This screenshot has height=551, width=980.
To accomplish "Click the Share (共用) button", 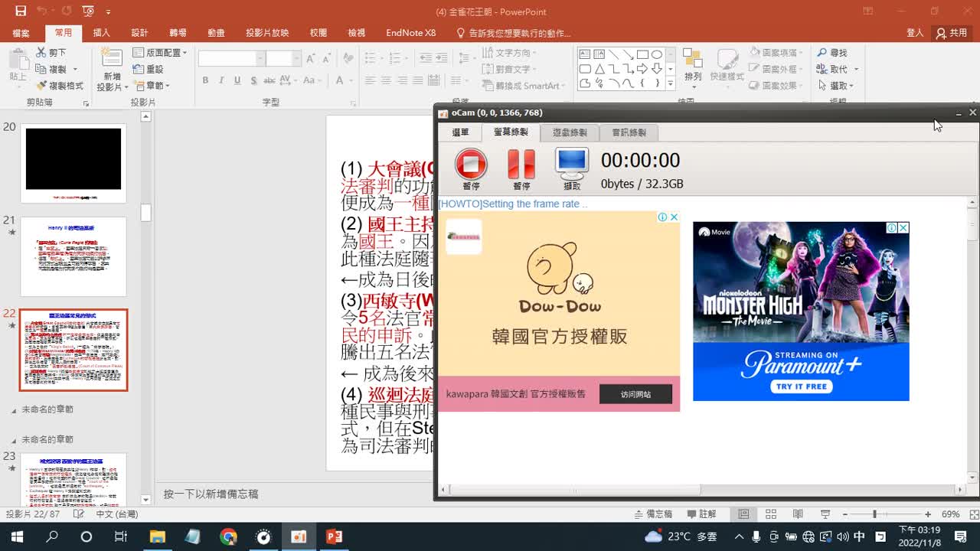I will click(x=952, y=33).
